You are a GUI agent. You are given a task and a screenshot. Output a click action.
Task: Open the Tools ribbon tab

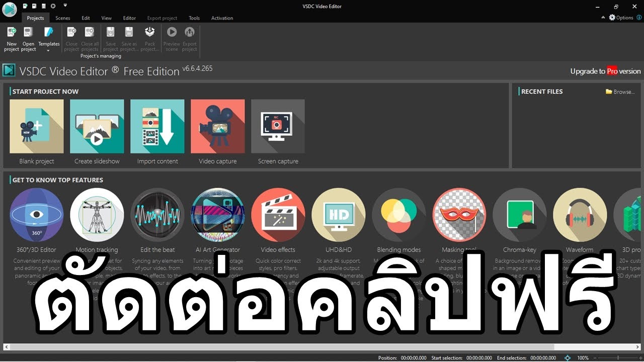[x=194, y=18]
